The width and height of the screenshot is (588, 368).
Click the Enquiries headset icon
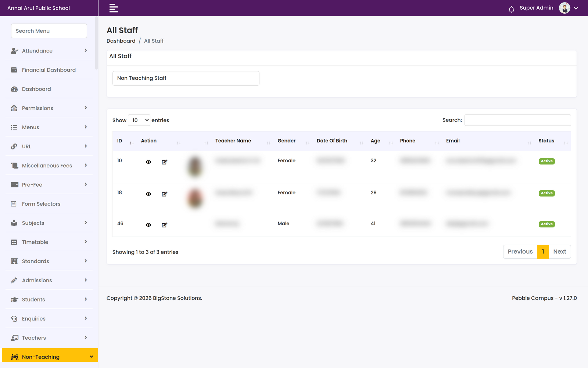(14, 319)
